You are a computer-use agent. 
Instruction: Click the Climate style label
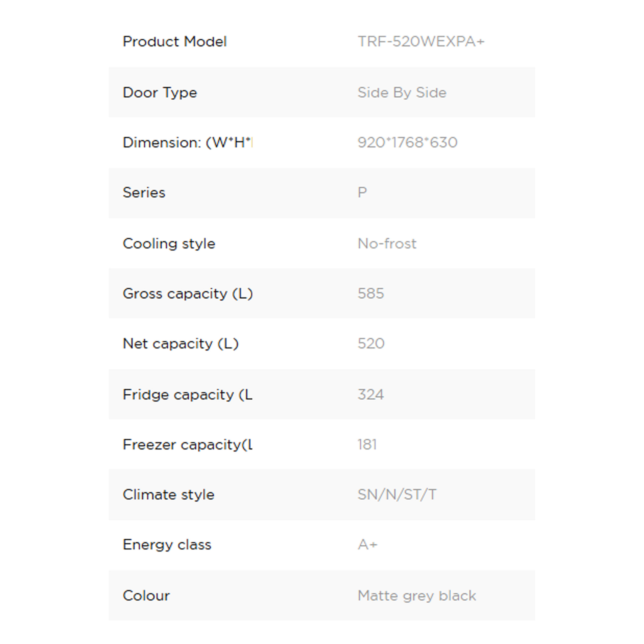(x=168, y=495)
